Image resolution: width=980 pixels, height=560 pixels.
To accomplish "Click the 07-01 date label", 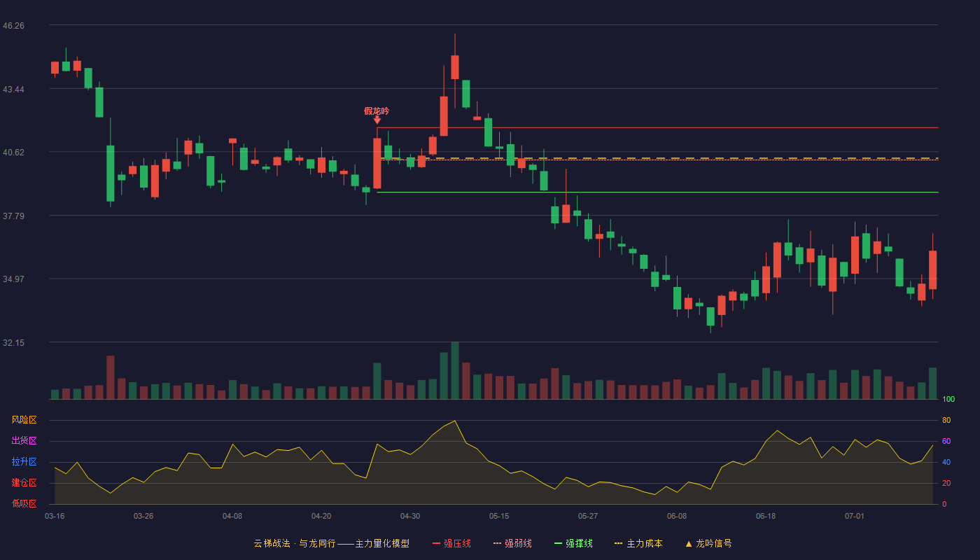I will point(855,516).
